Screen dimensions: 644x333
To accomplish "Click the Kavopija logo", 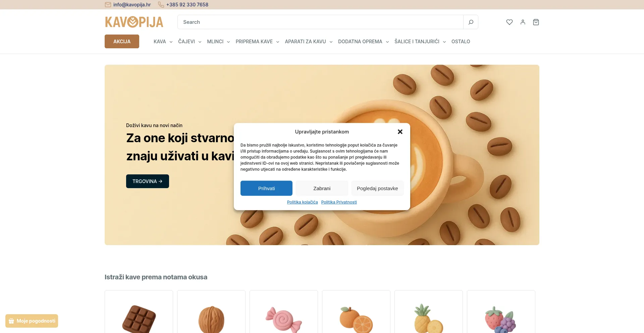I will (x=134, y=22).
